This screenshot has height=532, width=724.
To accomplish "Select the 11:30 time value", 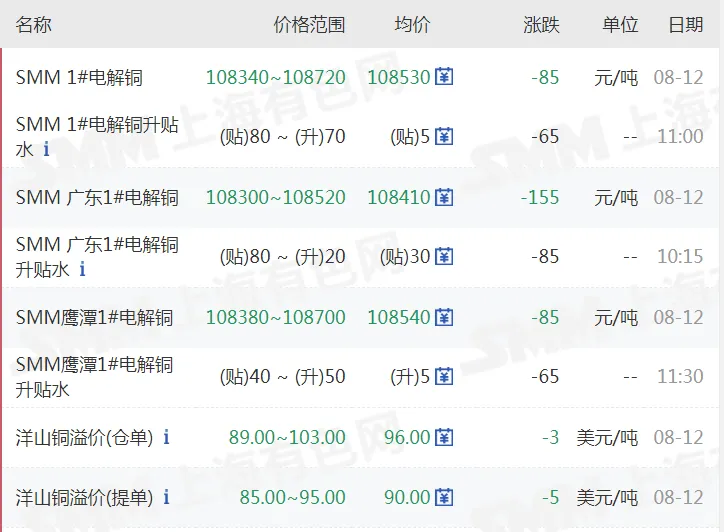I will 681,377.
